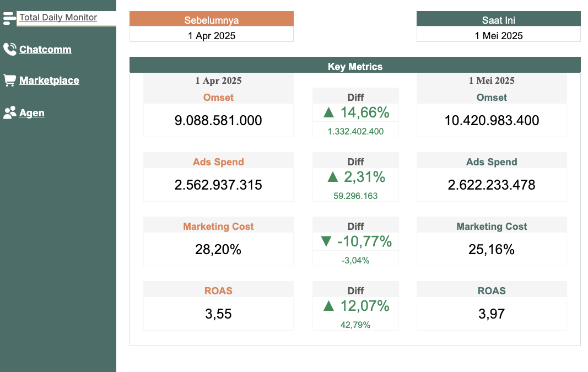Navigate to the Marketplace section
Screen dimensions: 588x372
pyautogui.click(x=49, y=80)
